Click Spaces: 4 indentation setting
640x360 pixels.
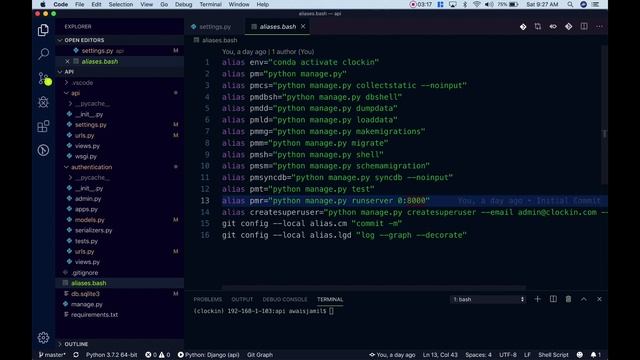coord(478,355)
